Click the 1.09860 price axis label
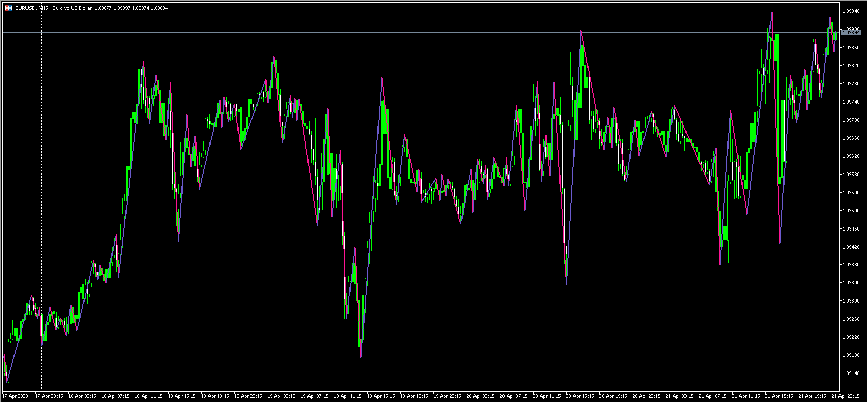The width and height of the screenshot is (868, 403). 851,48
